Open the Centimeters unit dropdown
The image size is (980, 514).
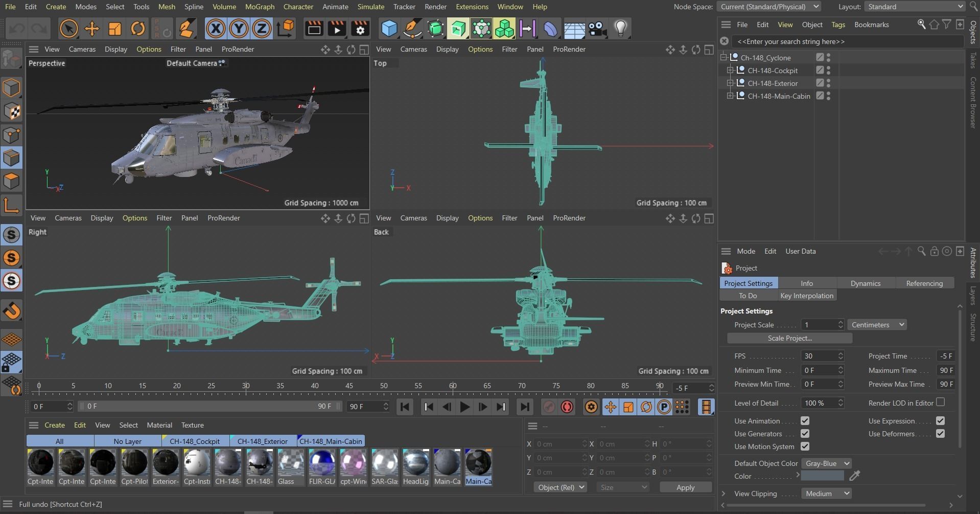click(877, 325)
